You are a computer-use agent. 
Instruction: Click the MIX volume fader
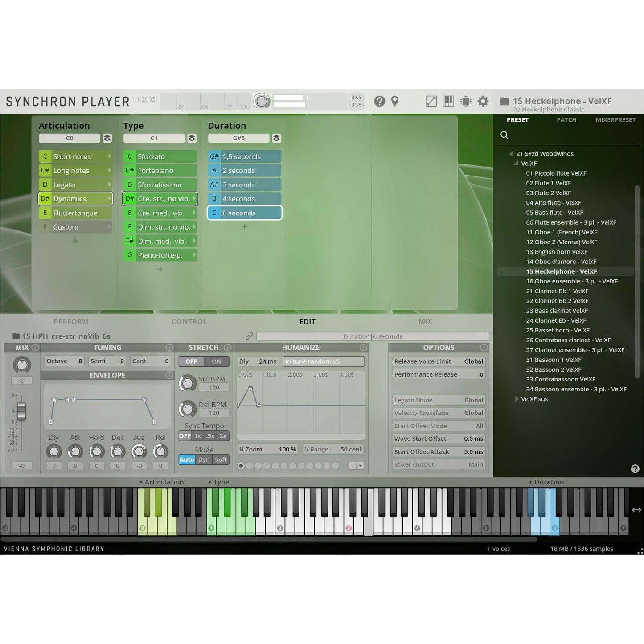(x=21, y=411)
